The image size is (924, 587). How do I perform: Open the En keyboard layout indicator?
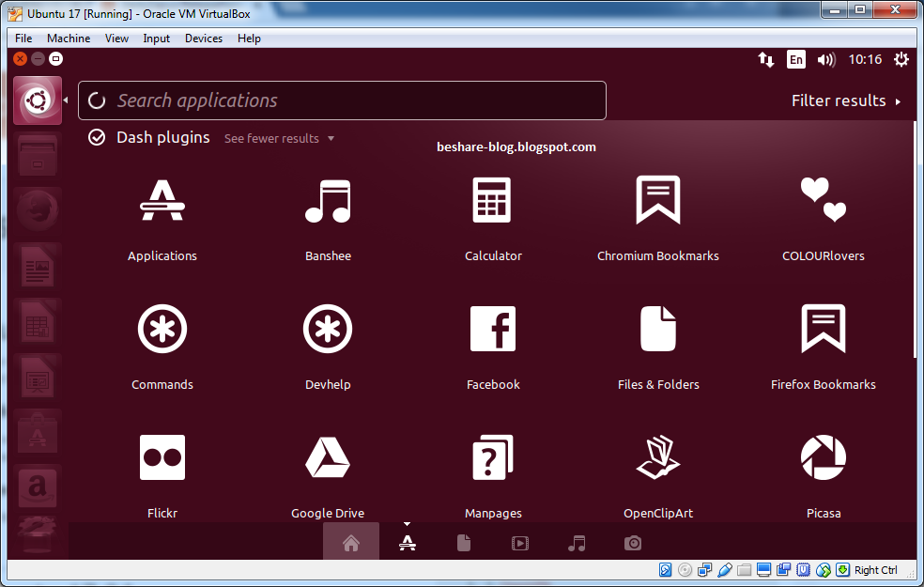795,59
